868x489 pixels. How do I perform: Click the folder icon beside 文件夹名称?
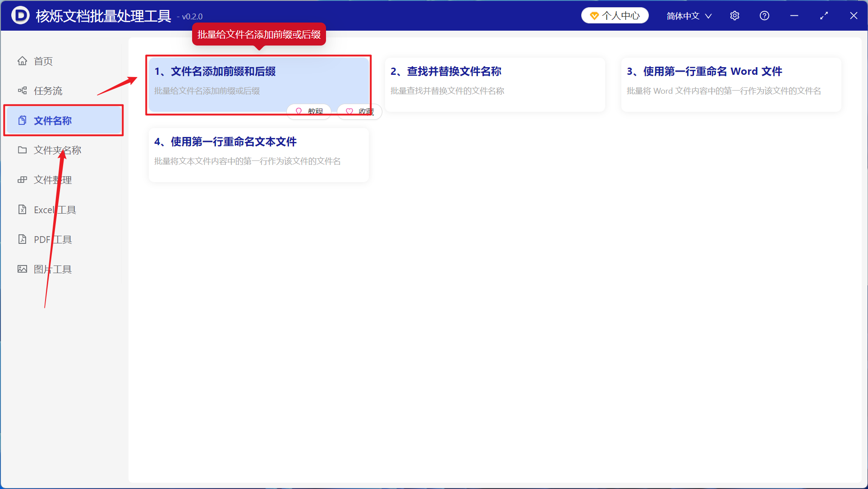pyautogui.click(x=22, y=150)
